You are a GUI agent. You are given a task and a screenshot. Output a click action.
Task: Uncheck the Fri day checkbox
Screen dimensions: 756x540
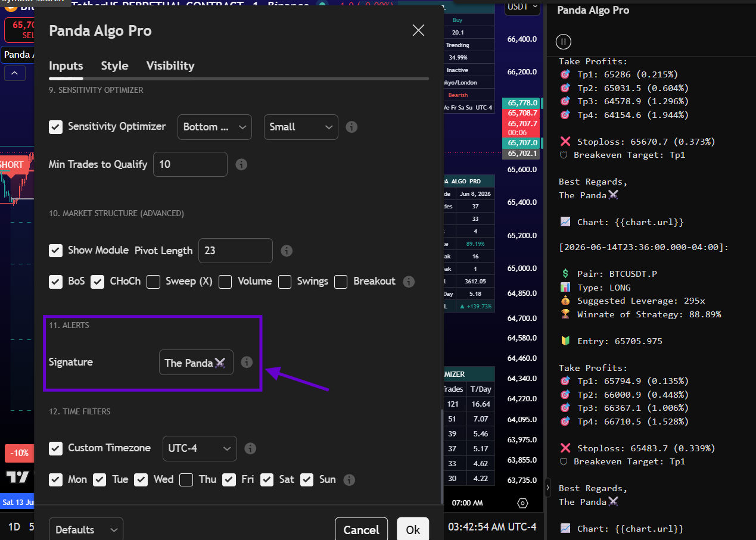click(229, 479)
